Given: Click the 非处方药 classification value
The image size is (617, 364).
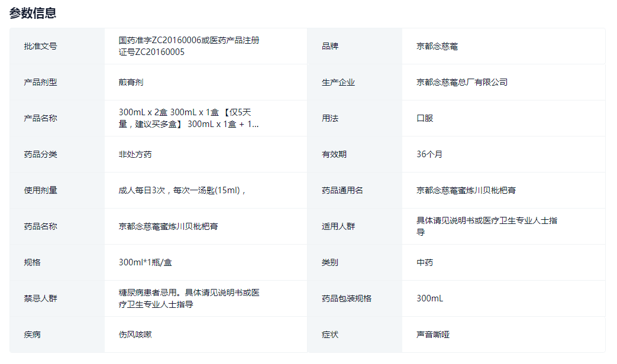Looking at the screenshot, I should point(135,154).
